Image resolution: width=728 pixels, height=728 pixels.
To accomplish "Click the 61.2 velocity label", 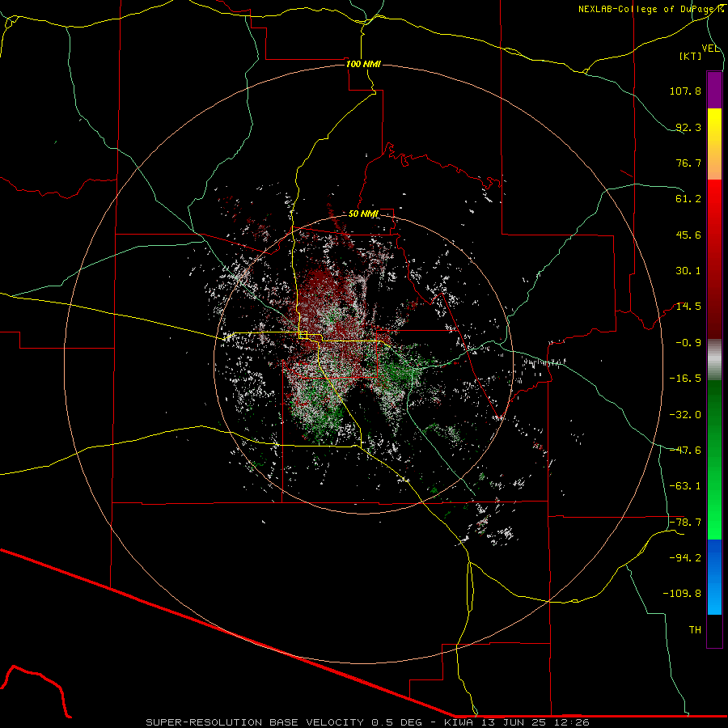I will point(688,199).
